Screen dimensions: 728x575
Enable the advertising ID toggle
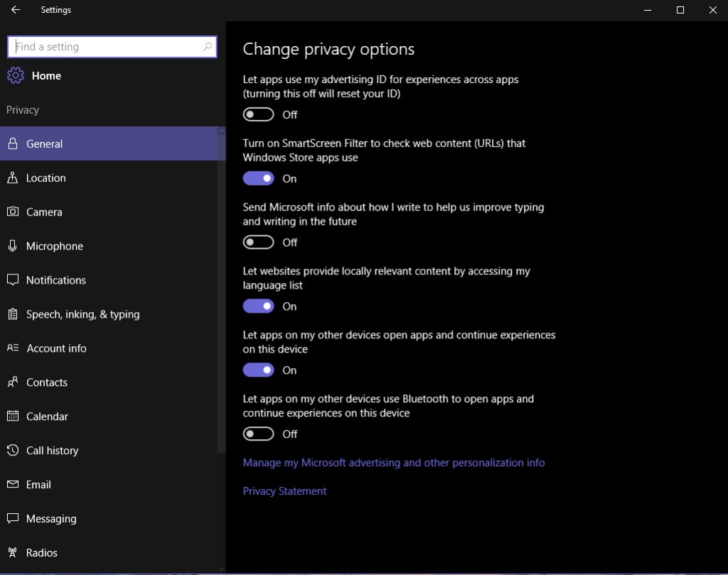(x=258, y=114)
